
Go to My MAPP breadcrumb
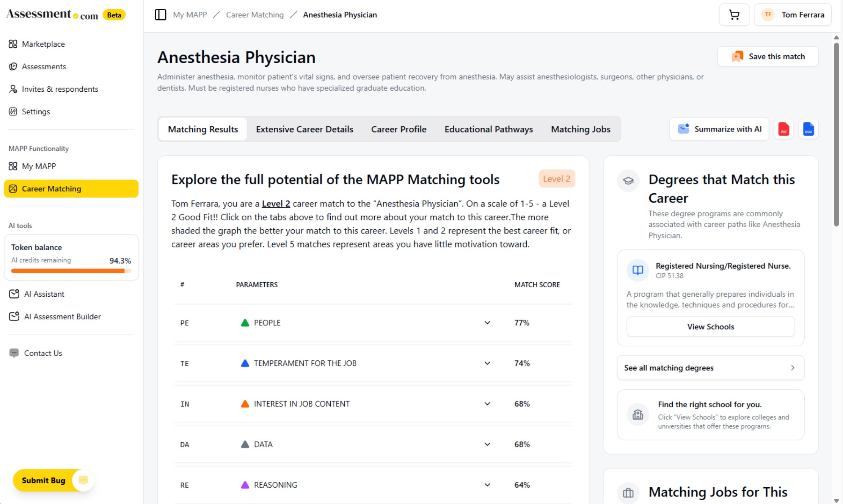point(190,15)
